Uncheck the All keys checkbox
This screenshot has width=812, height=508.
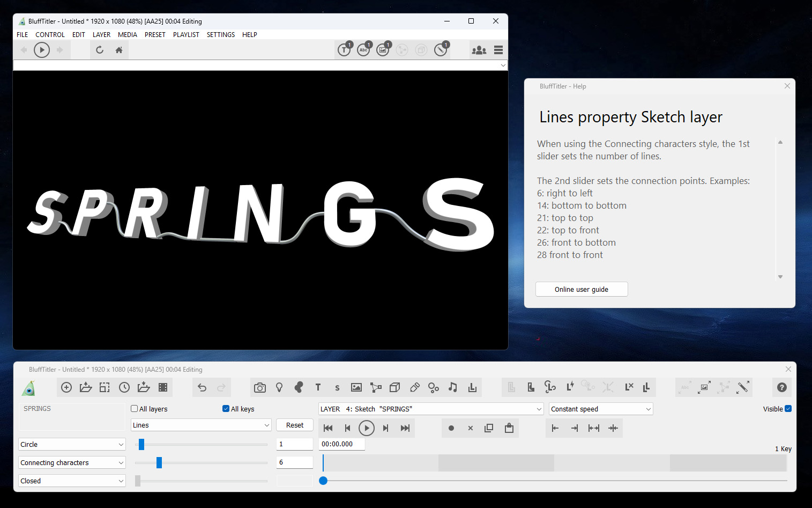(x=226, y=409)
